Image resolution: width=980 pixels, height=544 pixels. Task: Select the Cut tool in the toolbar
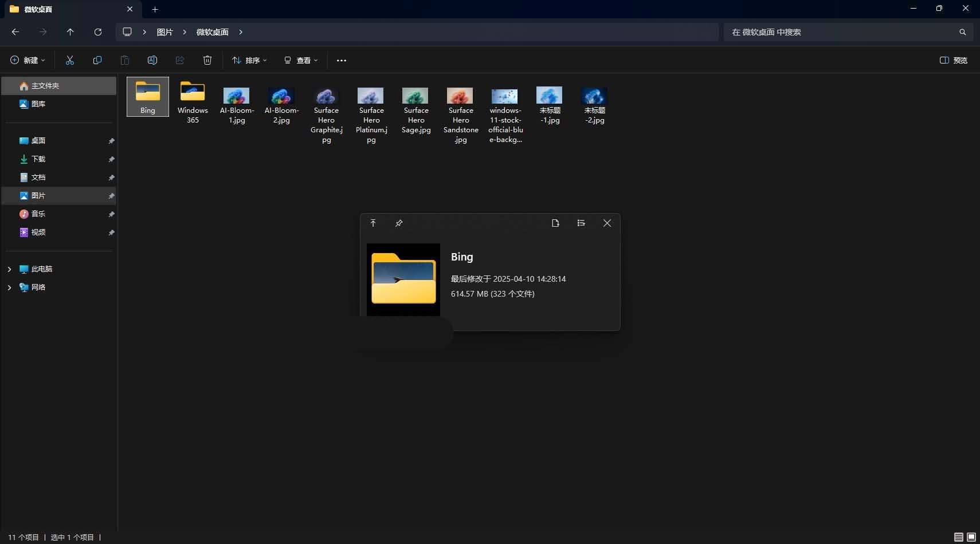(70, 60)
